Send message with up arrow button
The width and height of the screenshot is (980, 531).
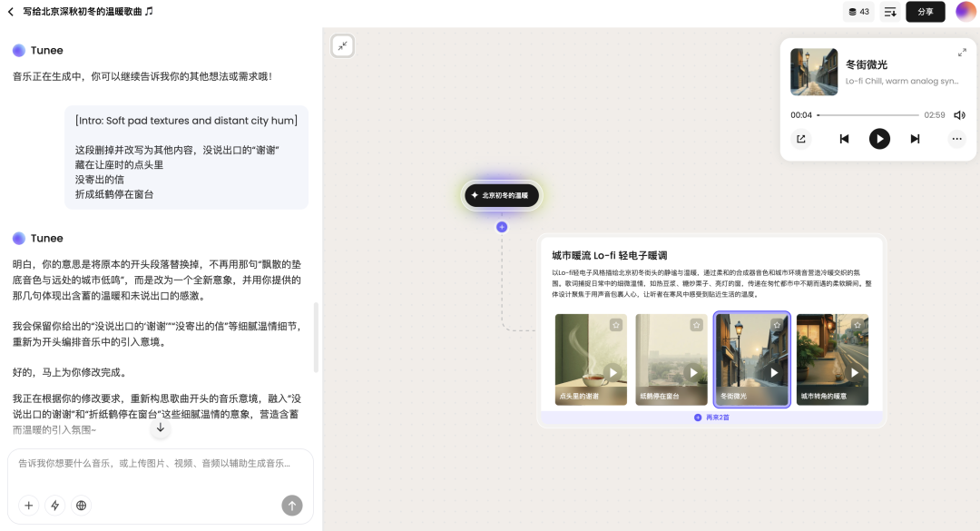[292, 506]
